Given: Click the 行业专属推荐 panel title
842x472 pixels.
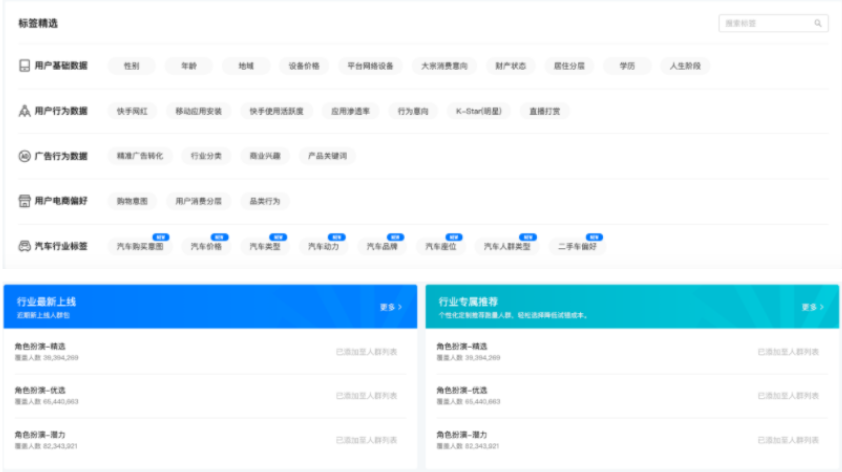Looking at the screenshot, I should coord(468,302).
